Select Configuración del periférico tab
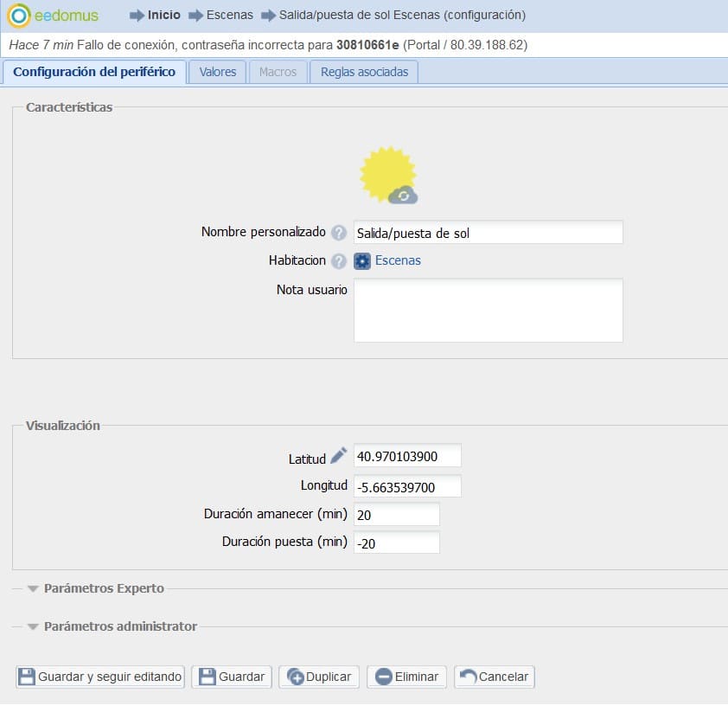Viewport: 728px width, 706px height. (x=94, y=72)
